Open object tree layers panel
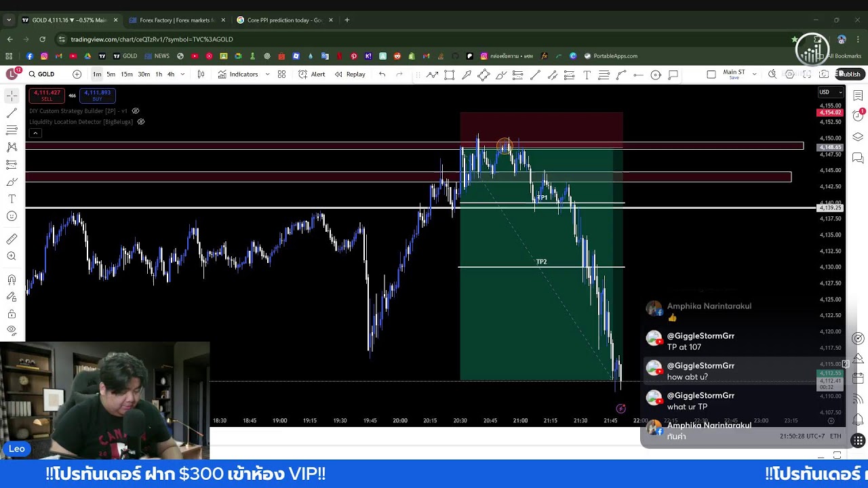The height and width of the screenshot is (488, 868). pos(858,136)
